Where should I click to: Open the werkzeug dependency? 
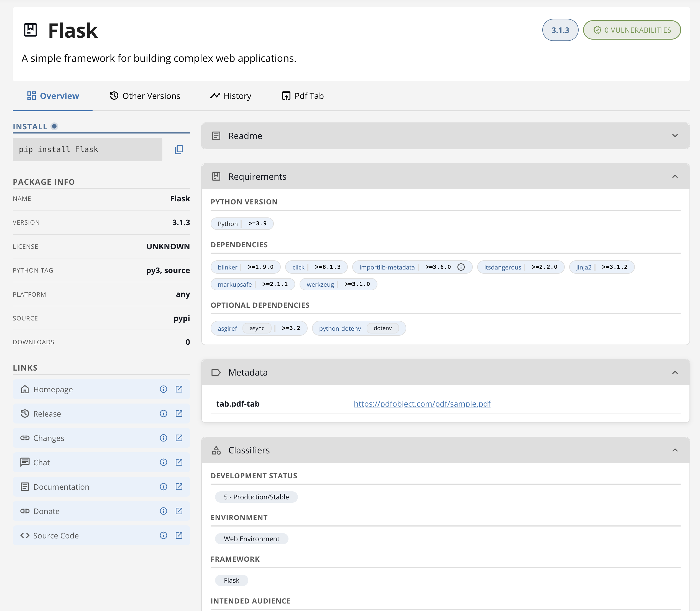pos(338,284)
